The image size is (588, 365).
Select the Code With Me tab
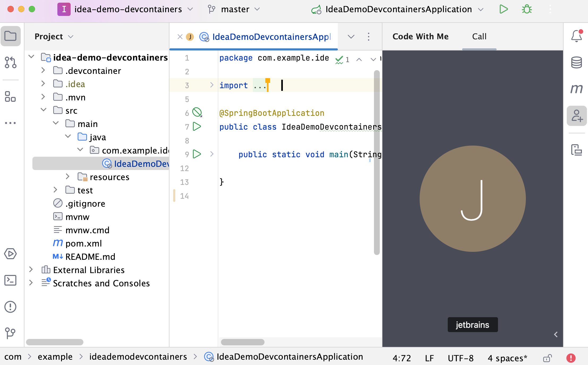click(420, 36)
